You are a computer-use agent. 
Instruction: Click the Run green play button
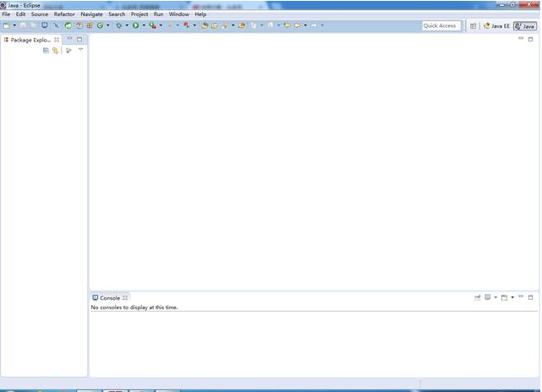click(134, 26)
